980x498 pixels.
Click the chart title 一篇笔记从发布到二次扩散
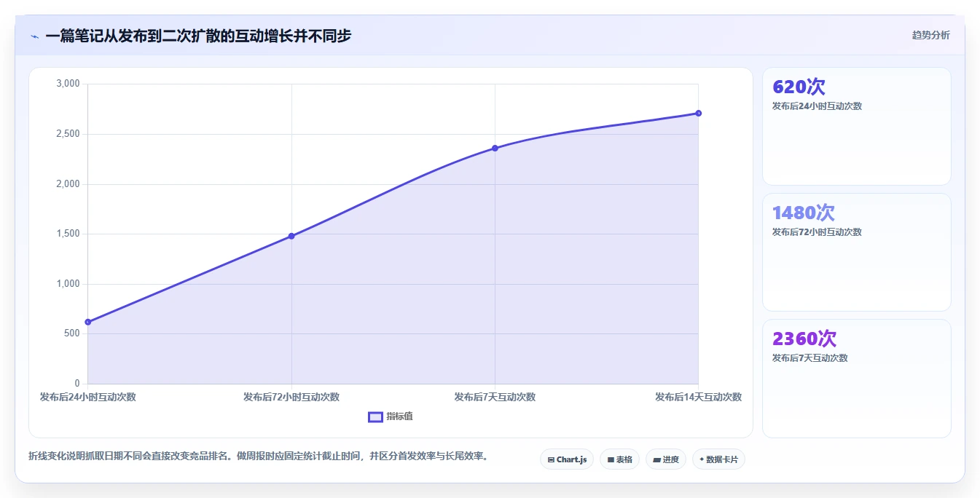tap(198, 36)
